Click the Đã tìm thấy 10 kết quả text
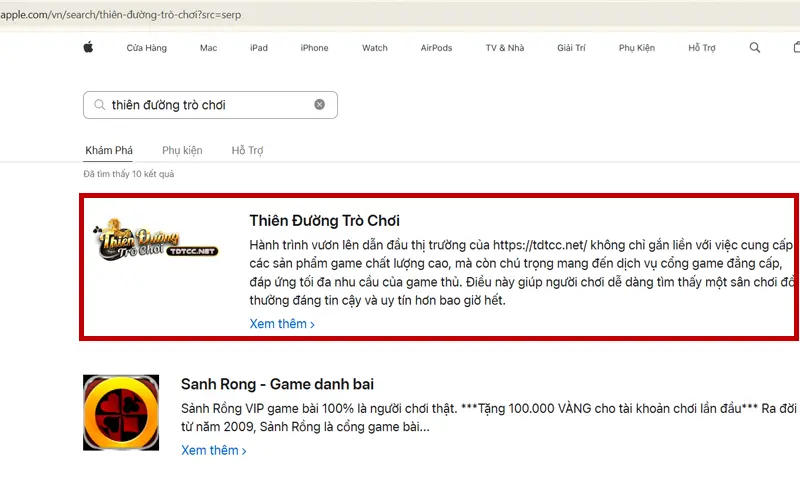Screen dimensions: 800x500 coord(129,174)
